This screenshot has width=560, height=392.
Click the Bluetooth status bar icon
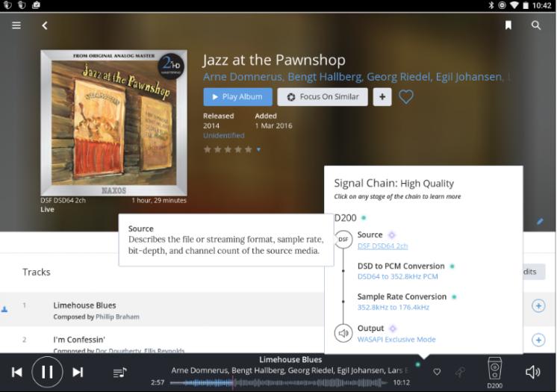(491, 5)
